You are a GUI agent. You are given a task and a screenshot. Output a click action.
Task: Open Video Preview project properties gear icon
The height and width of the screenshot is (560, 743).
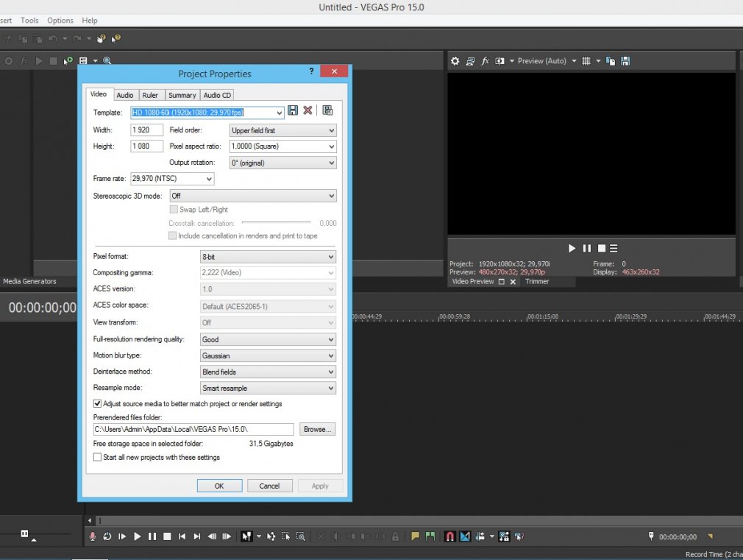click(x=455, y=61)
